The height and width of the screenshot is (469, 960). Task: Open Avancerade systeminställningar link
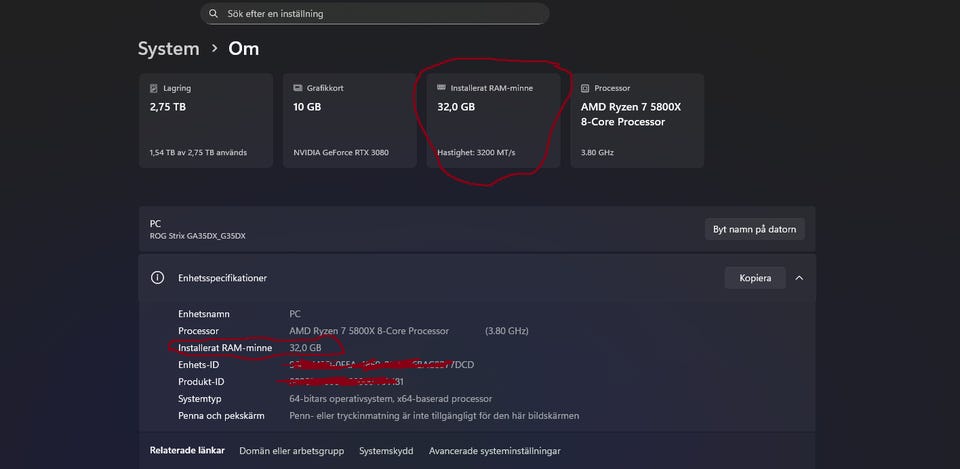(494, 451)
